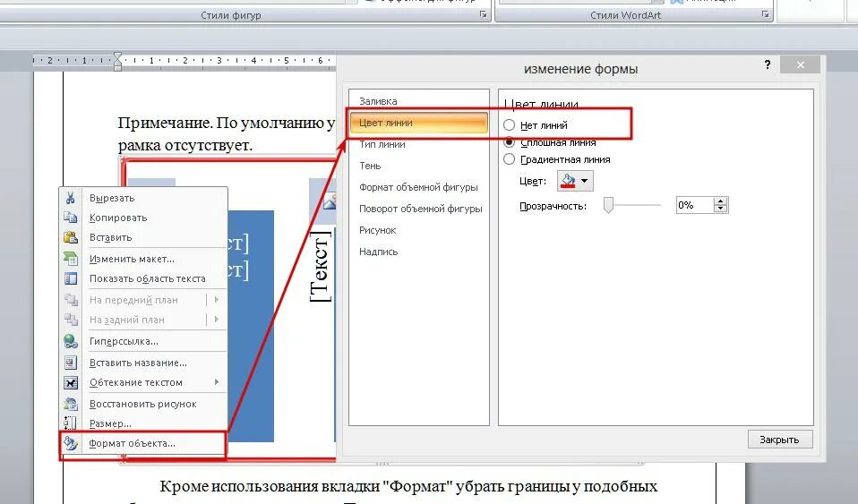Click the caption icon beside Вставить название
858x504 pixels.
click(71, 363)
